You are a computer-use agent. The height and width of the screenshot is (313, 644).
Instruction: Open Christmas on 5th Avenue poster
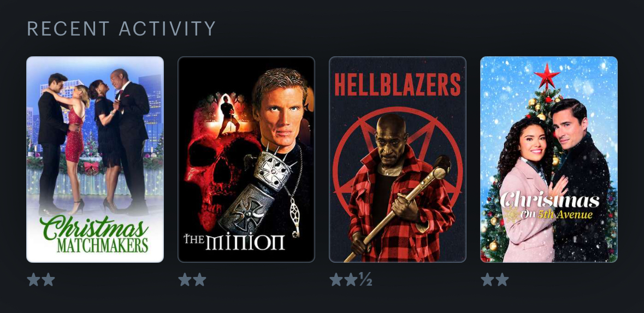pyautogui.click(x=549, y=160)
